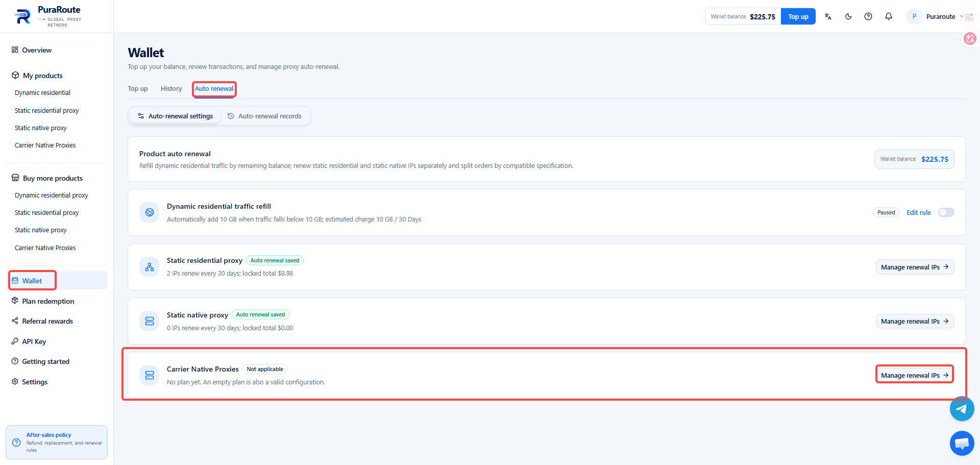Enable the Dynamic residential traffic refill toggle
The image size is (980, 465).
point(946,212)
